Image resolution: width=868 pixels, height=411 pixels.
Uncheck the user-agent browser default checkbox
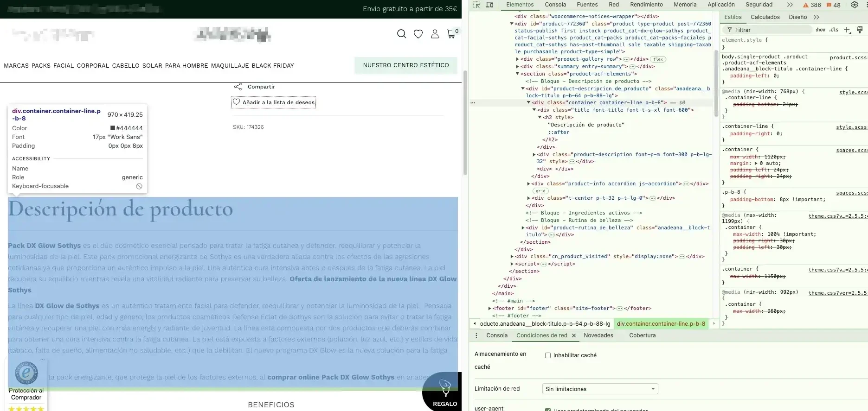pos(548,410)
